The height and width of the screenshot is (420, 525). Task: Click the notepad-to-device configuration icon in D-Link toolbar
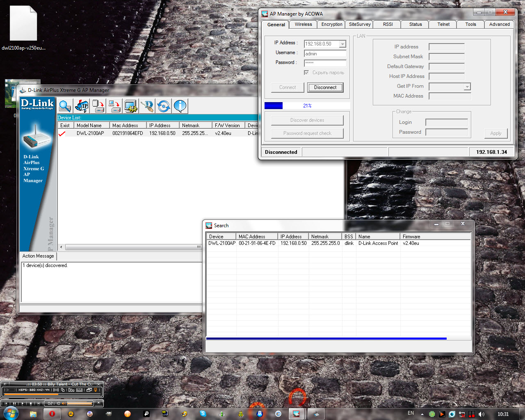[98, 106]
